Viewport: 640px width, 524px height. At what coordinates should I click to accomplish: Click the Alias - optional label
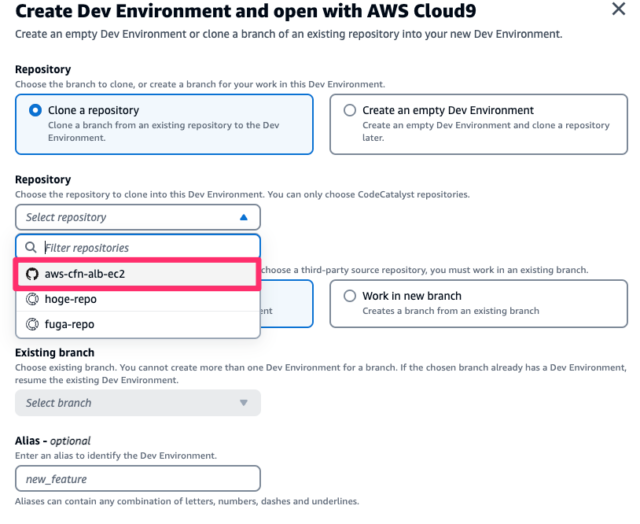[53, 441]
